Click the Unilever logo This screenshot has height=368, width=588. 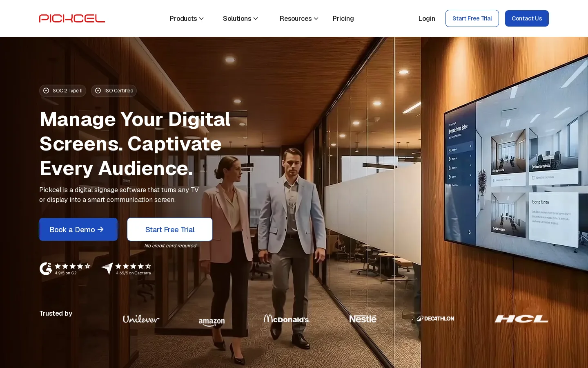(141, 319)
